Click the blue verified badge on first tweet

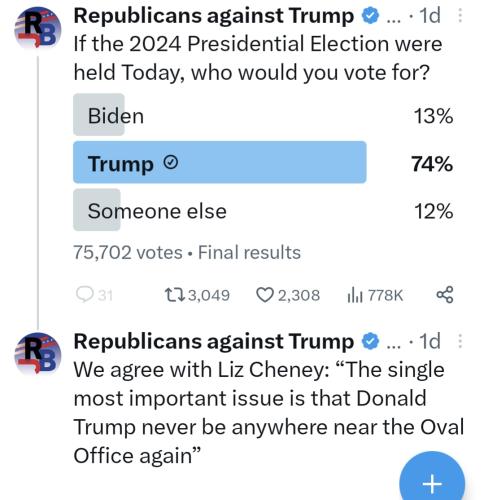pyautogui.click(x=371, y=16)
